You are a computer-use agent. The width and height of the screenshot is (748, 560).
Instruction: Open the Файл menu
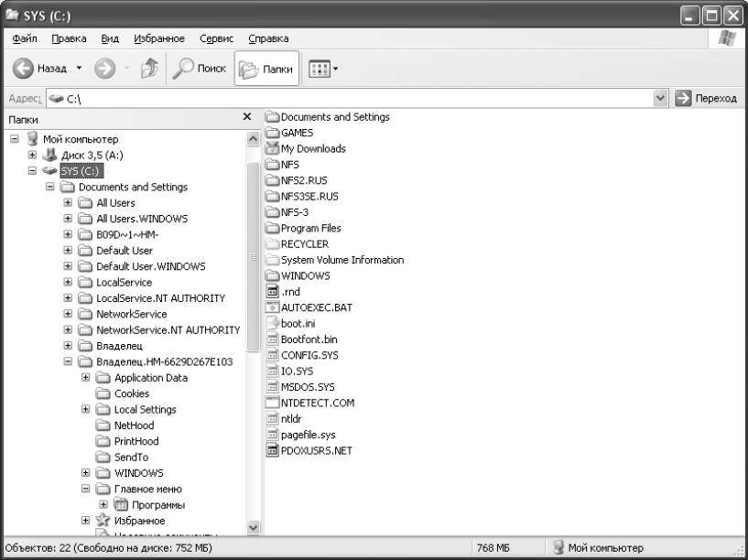tap(25, 38)
